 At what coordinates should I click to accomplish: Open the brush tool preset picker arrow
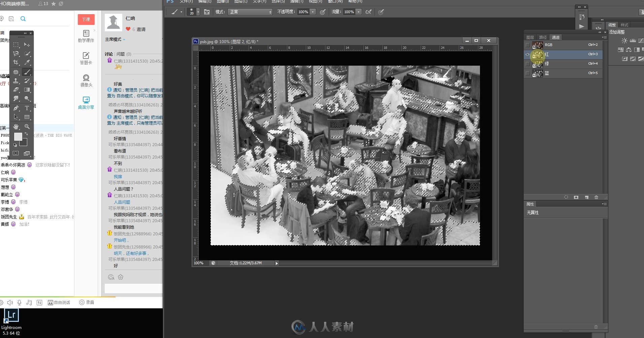pyautogui.click(x=182, y=12)
